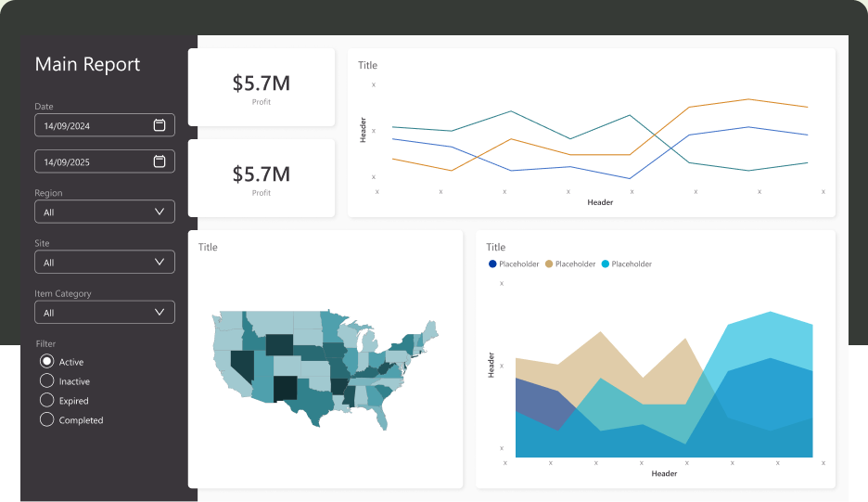Viewport: 868px width, 502px height.
Task: Click the 14/09/2025 end date field
Action: pos(105,161)
